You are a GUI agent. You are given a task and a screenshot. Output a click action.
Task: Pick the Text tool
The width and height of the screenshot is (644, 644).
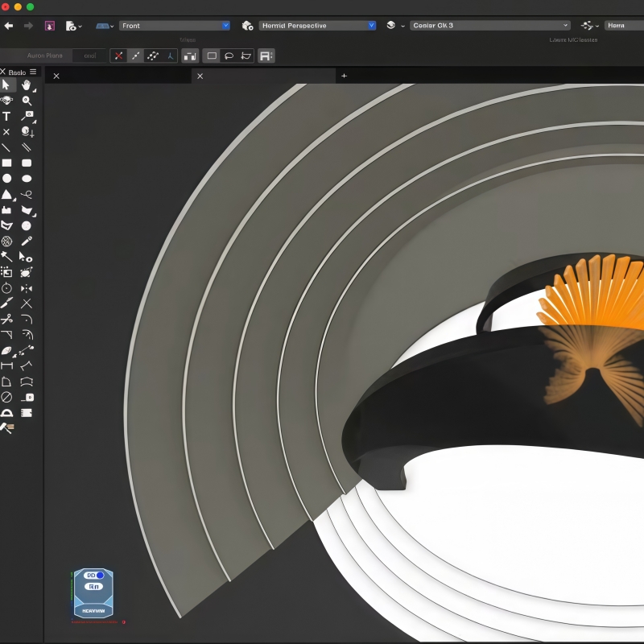coord(6,116)
